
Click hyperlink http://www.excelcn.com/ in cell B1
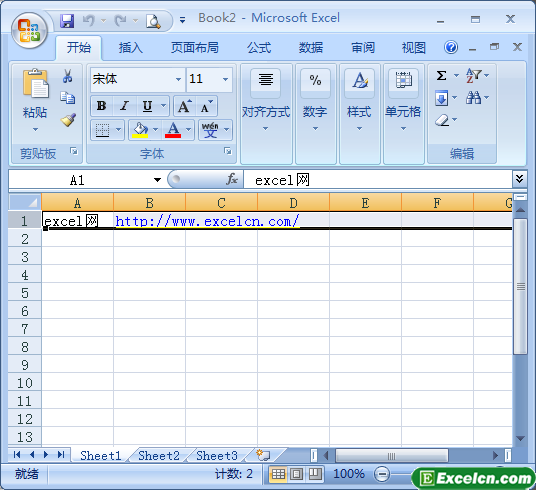(x=207, y=221)
